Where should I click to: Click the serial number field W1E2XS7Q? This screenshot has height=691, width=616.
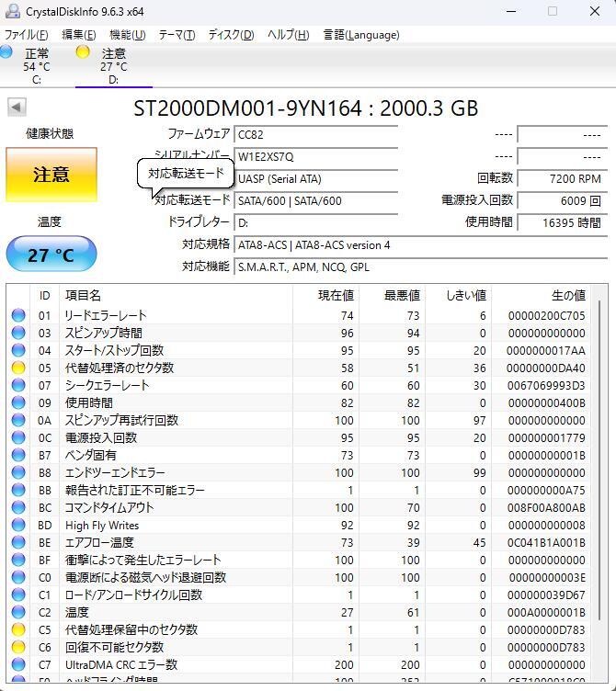click(316, 157)
